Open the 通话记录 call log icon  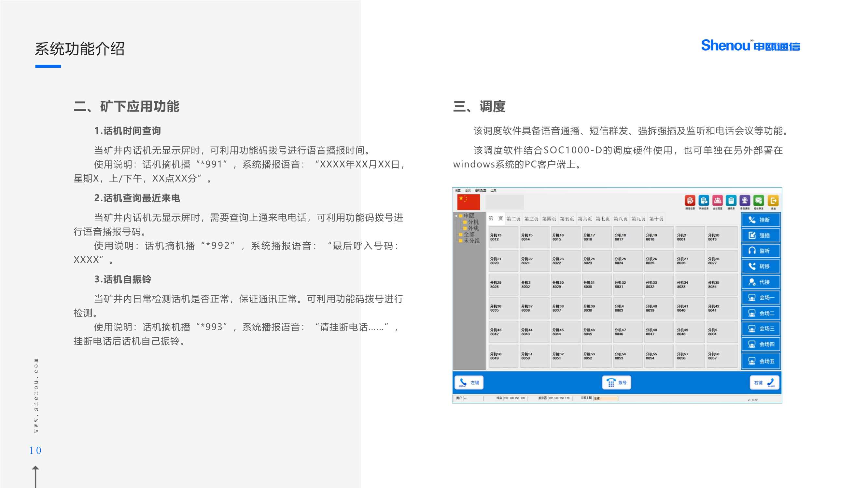[690, 201]
